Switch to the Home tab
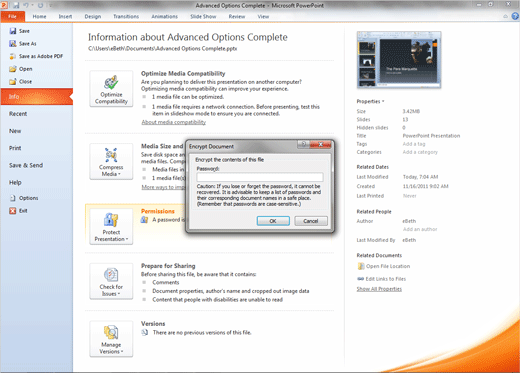 [39, 16]
